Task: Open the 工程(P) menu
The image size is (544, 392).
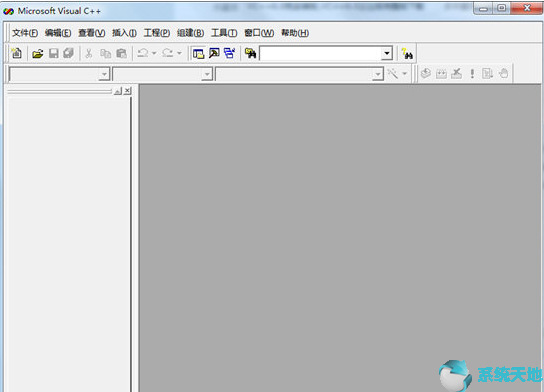Action: click(x=157, y=33)
